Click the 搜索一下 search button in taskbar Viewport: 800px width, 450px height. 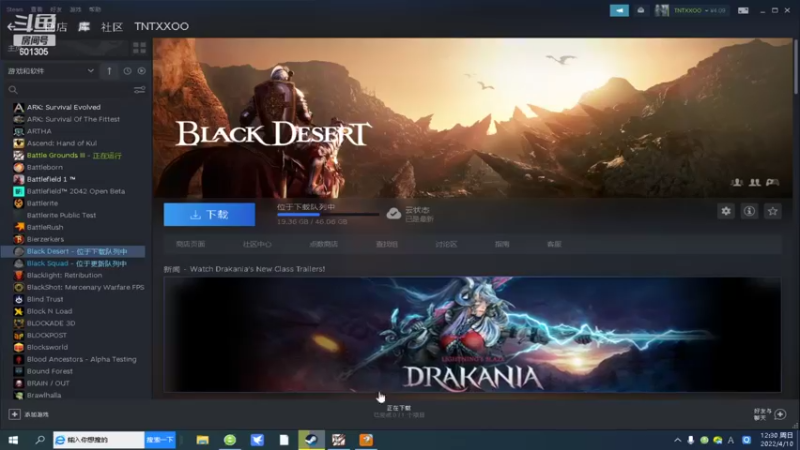160,440
